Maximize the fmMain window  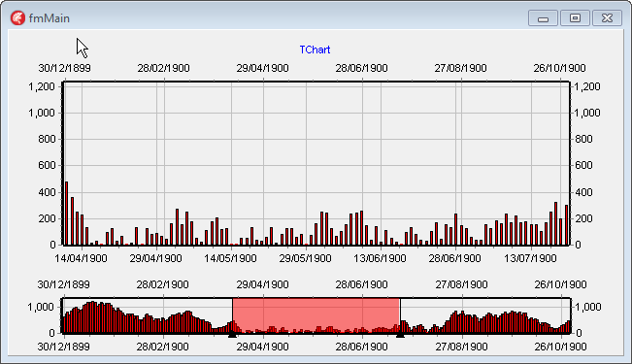[x=575, y=18]
